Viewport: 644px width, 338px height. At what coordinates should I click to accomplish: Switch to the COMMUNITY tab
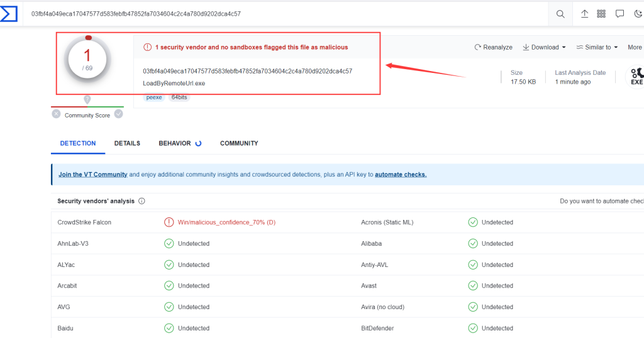239,143
